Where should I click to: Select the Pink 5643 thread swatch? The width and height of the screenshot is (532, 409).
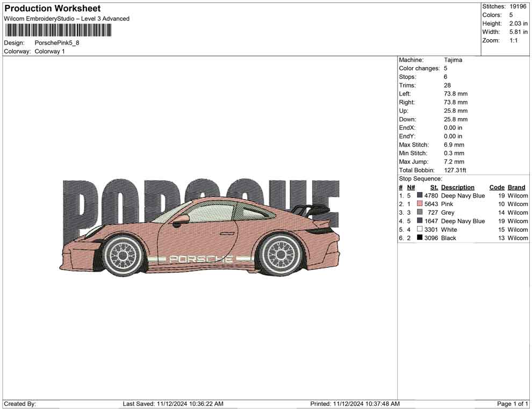point(419,204)
